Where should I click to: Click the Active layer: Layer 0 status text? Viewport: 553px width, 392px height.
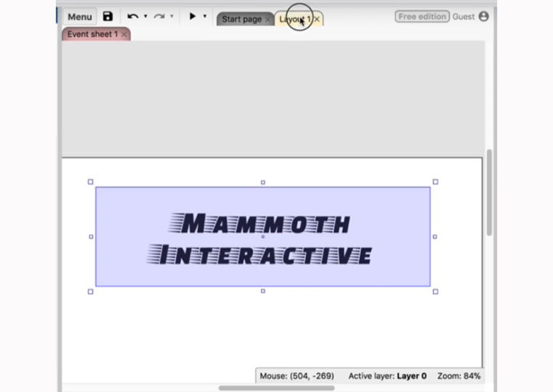tap(387, 376)
